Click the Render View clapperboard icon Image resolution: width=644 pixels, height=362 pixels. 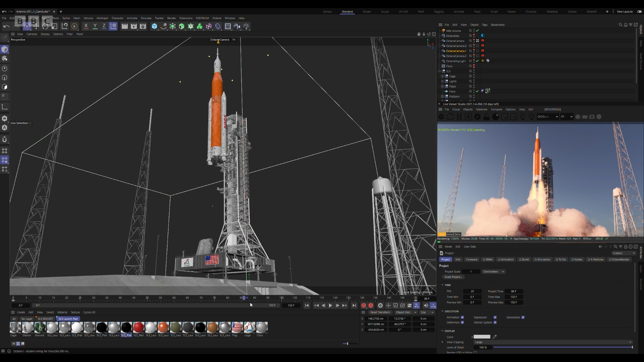tap(124, 26)
